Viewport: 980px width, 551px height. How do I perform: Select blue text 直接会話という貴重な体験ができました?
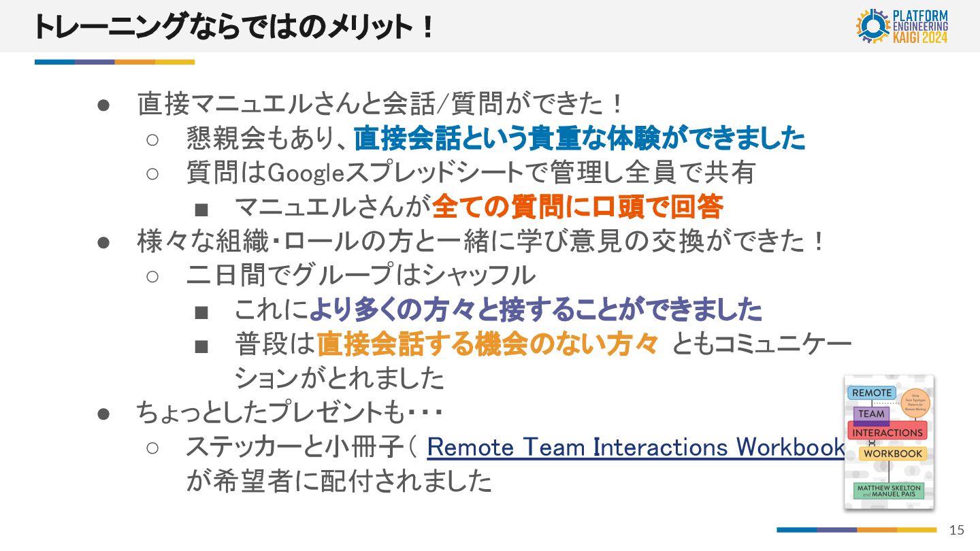580,139
